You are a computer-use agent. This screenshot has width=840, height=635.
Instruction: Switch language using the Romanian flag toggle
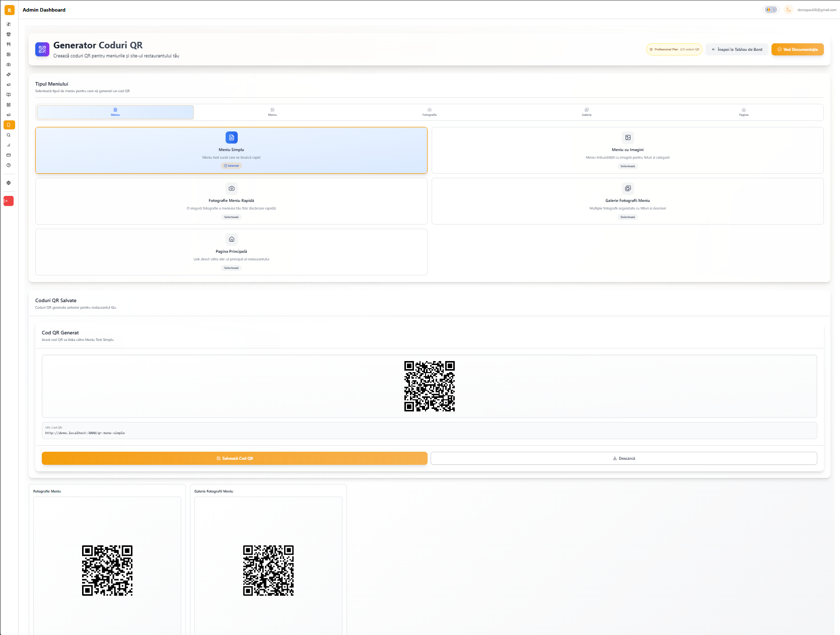click(x=771, y=10)
